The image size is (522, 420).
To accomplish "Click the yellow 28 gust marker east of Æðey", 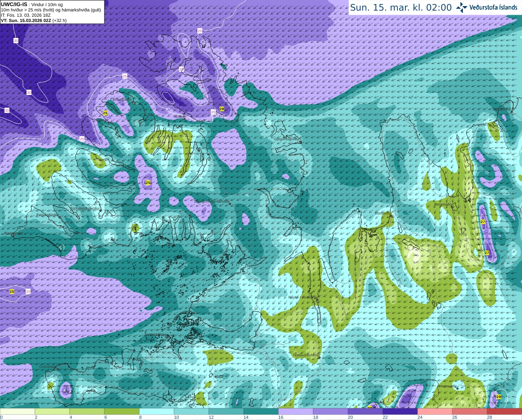I will click(x=222, y=109).
